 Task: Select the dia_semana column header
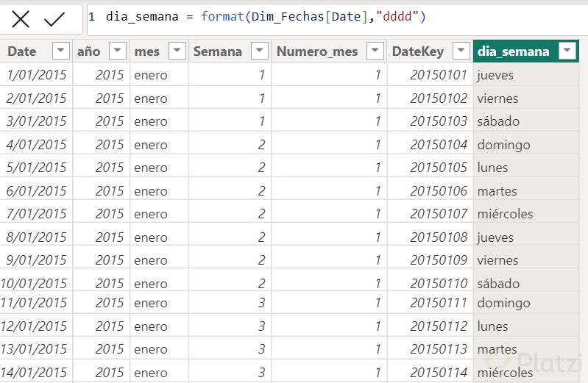coord(514,51)
